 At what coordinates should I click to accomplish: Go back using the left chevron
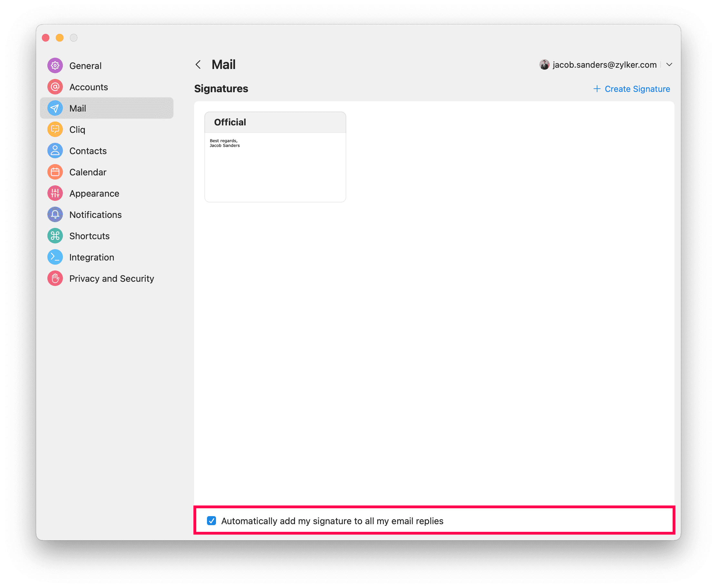[198, 65]
